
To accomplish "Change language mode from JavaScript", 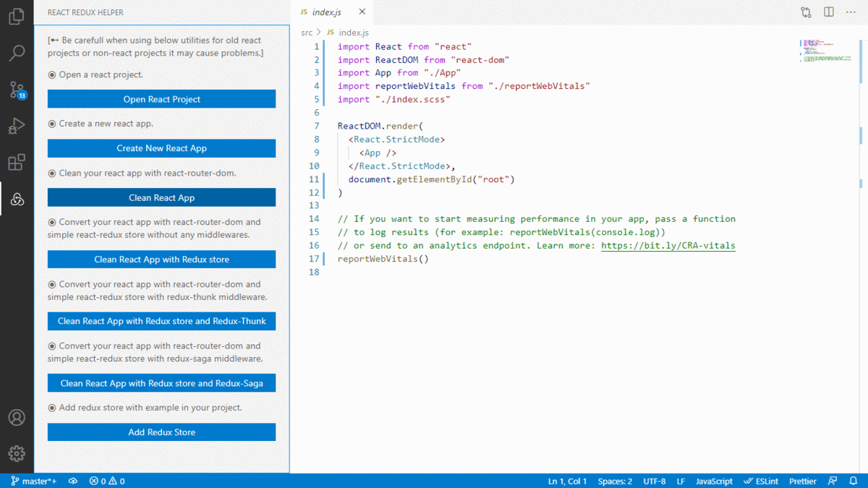I will point(714,481).
